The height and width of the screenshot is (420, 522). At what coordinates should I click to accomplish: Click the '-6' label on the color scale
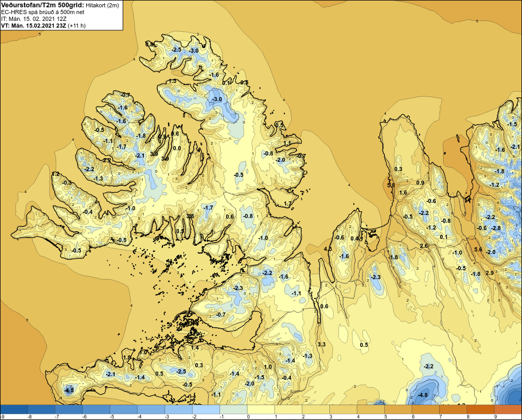[85, 417]
